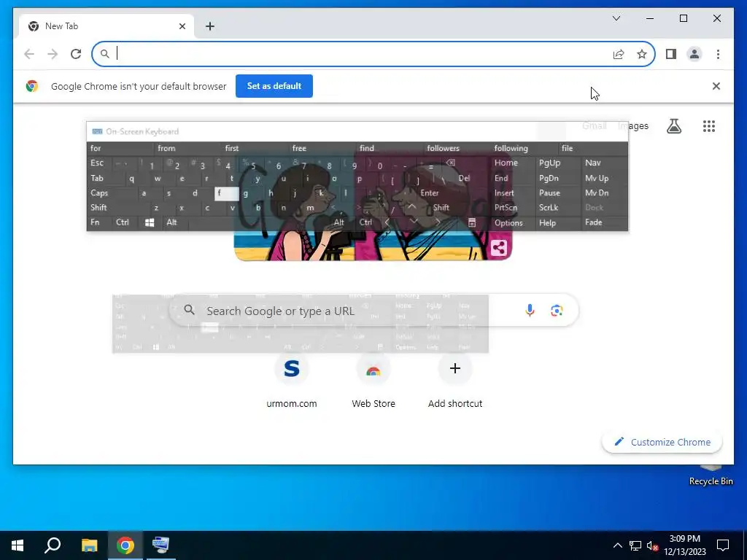Search by image with Google Lens
747x560 pixels.
coord(557,311)
